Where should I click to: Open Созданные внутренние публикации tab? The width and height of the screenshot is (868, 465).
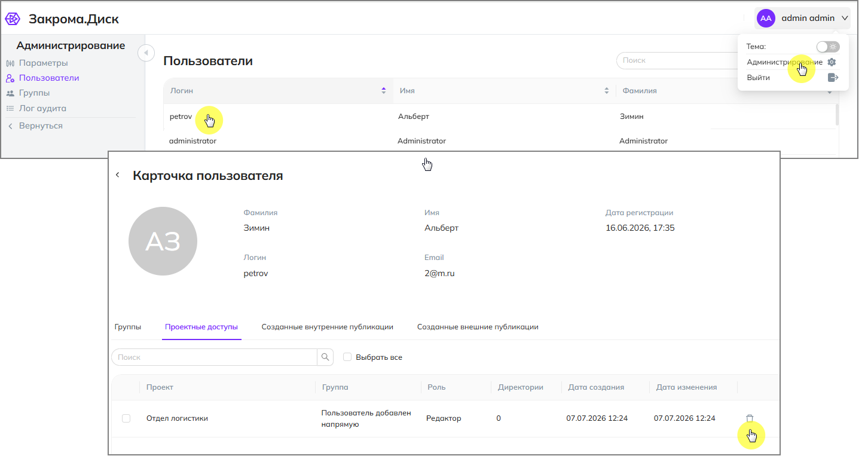(x=327, y=327)
